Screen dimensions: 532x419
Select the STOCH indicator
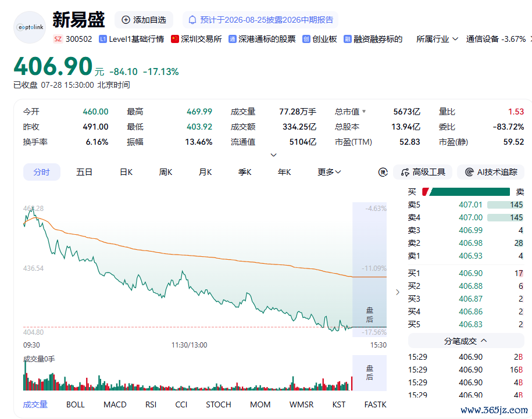219,404
